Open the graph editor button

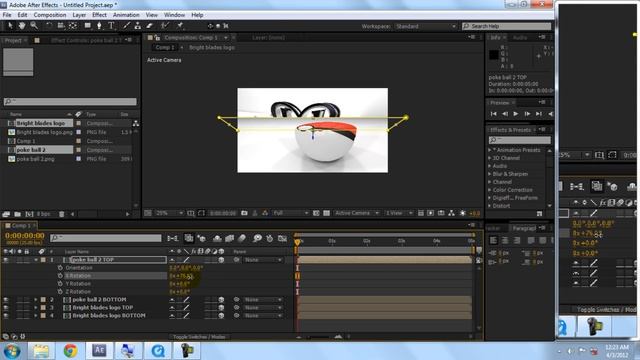(282, 238)
